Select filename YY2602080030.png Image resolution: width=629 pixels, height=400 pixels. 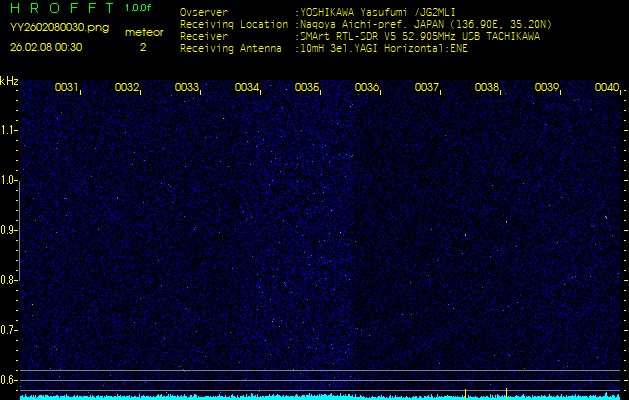tap(59, 28)
